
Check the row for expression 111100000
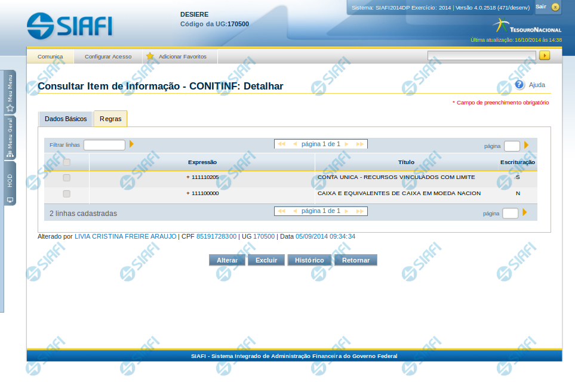(x=66, y=194)
